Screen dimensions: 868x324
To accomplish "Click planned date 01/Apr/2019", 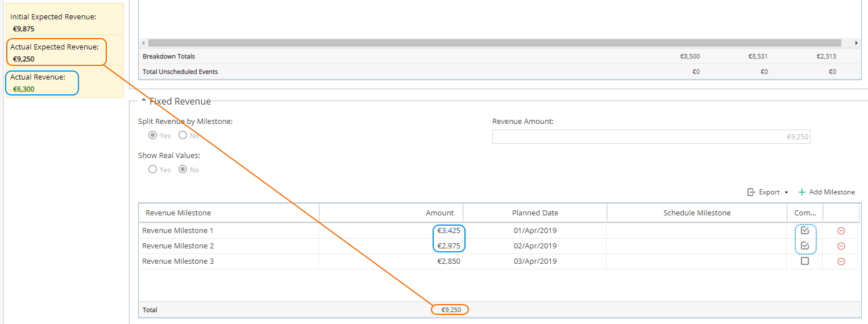I will (x=535, y=231).
